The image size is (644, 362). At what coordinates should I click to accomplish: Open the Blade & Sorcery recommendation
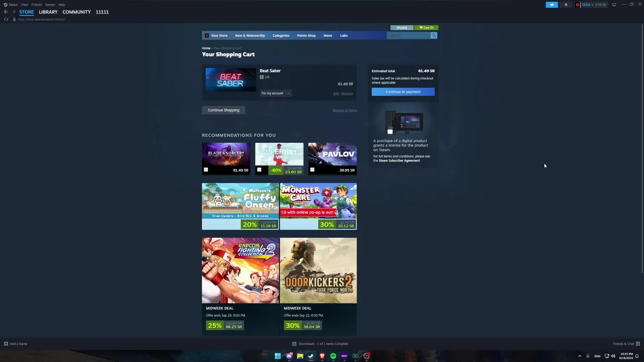pyautogui.click(x=226, y=158)
